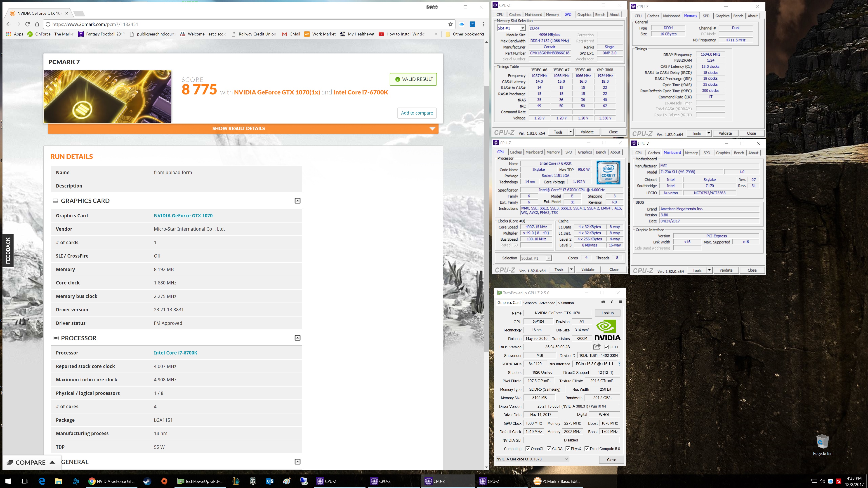Click the blue cloud extension icon in Chrome
Viewport: 868px width, 488px height.
(x=462, y=24)
